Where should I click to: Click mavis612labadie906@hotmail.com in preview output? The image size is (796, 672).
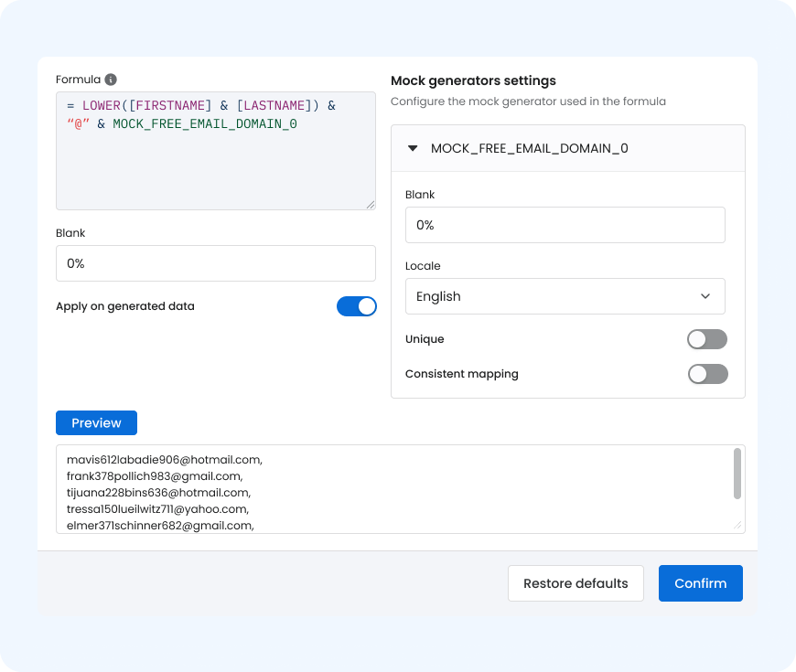pyautogui.click(x=164, y=460)
